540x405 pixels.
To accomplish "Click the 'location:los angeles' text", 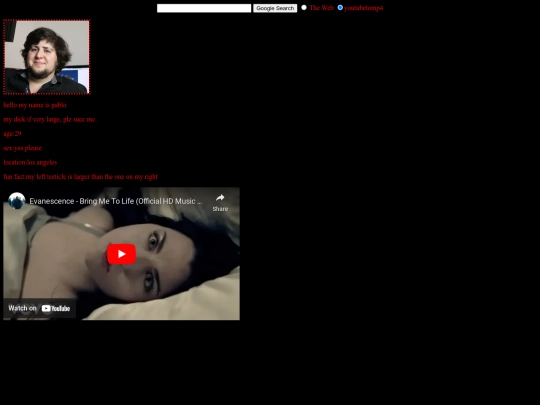I will coord(30,162).
